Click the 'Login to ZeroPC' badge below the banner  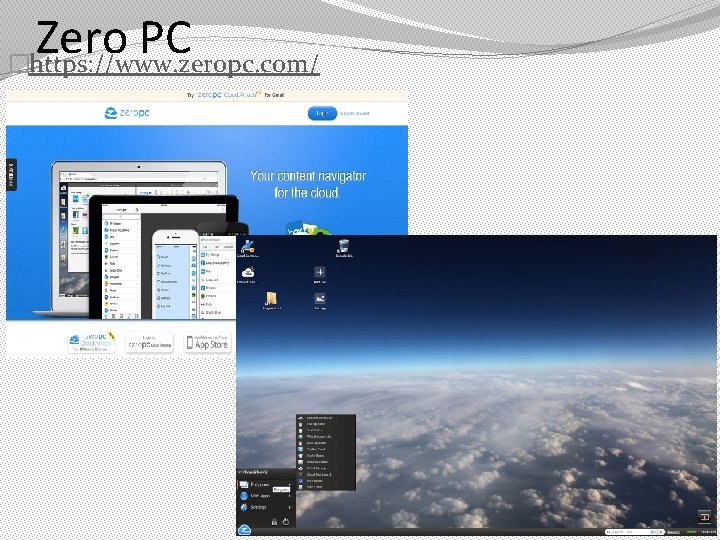[150, 343]
